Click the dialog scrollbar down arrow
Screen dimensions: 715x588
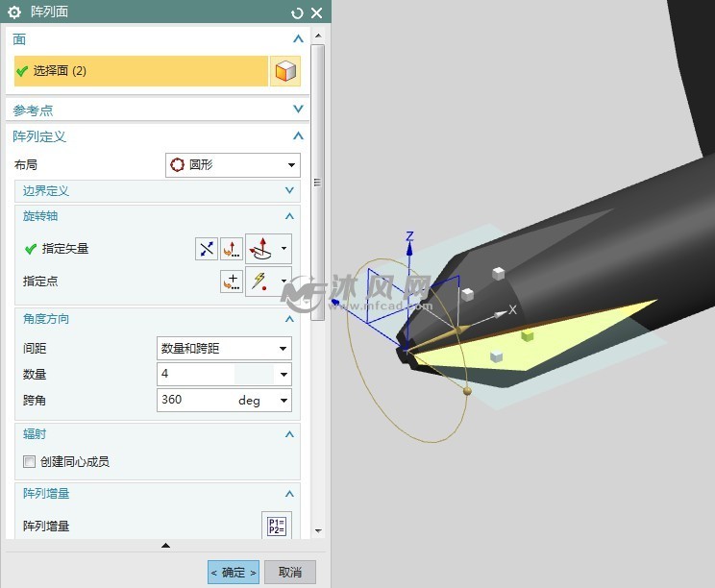(x=318, y=530)
